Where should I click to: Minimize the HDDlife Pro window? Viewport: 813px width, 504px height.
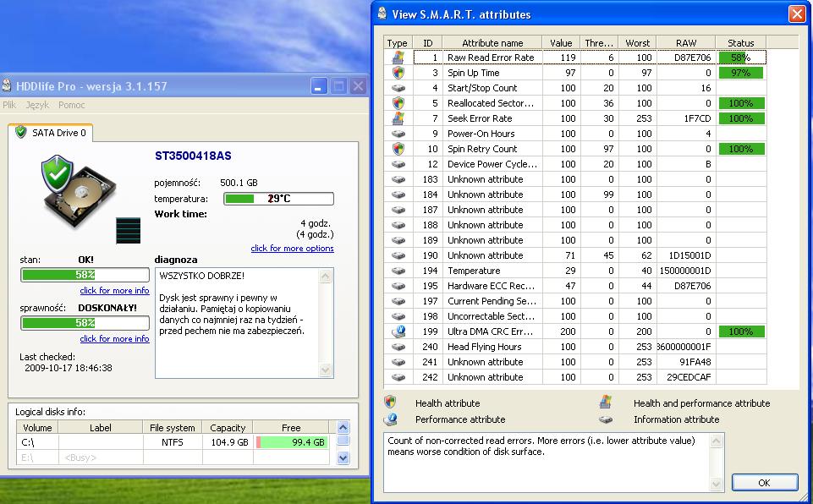click(319, 86)
